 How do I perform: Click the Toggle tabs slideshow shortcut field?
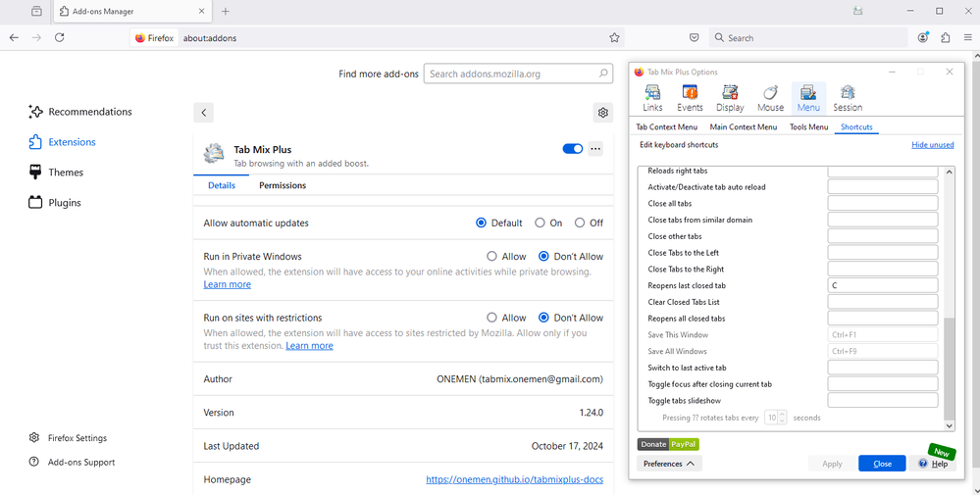tap(883, 401)
